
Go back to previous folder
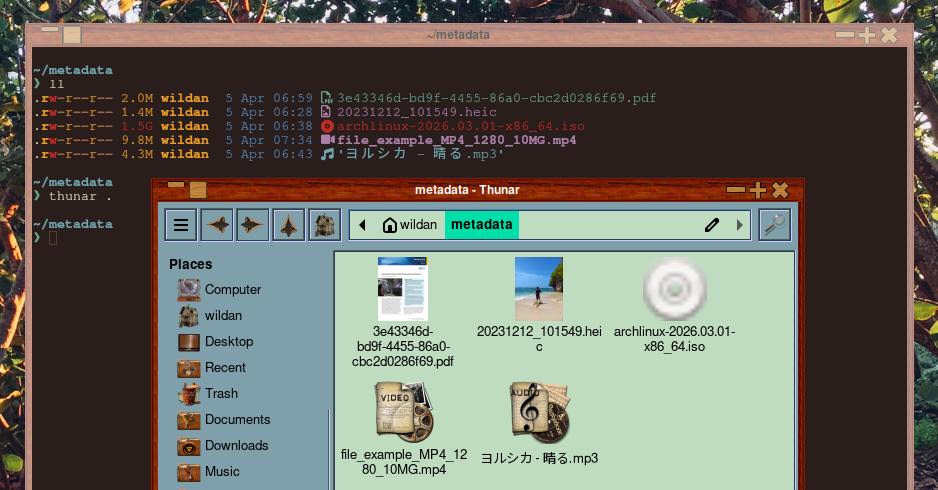(x=218, y=225)
